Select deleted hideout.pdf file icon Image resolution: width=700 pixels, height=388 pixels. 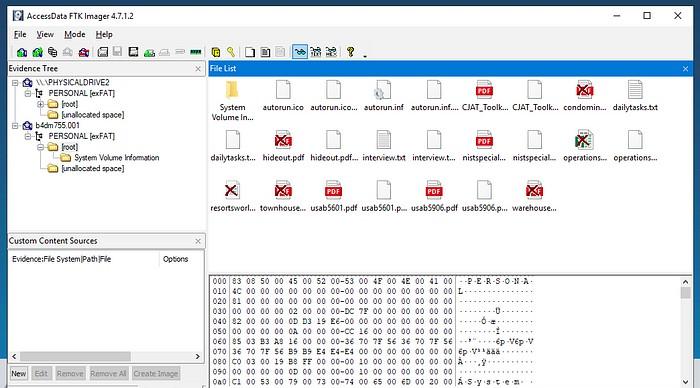(283, 140)
